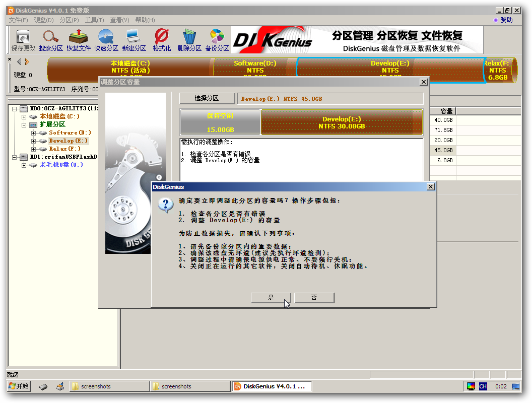Image resolution: width=532 pixels, height=403 pixels.
Task: Expand the Relax(F:) tree node
Action: [x=33, y=149]
